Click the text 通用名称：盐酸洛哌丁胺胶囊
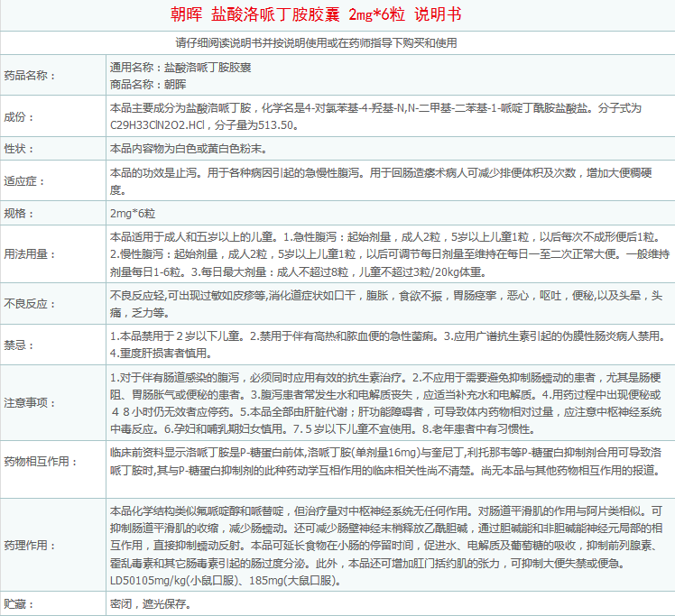The image size is (675, 616). point(180,68)
